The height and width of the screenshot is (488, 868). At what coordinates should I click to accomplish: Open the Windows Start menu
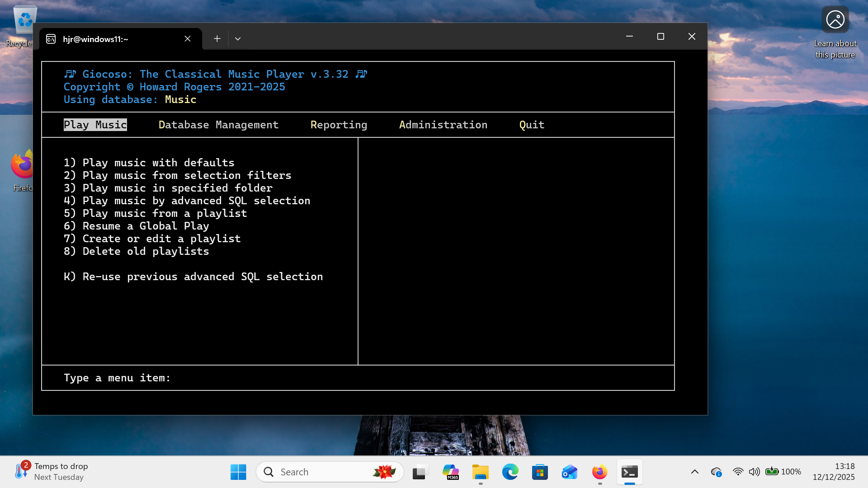coord(238,472)
